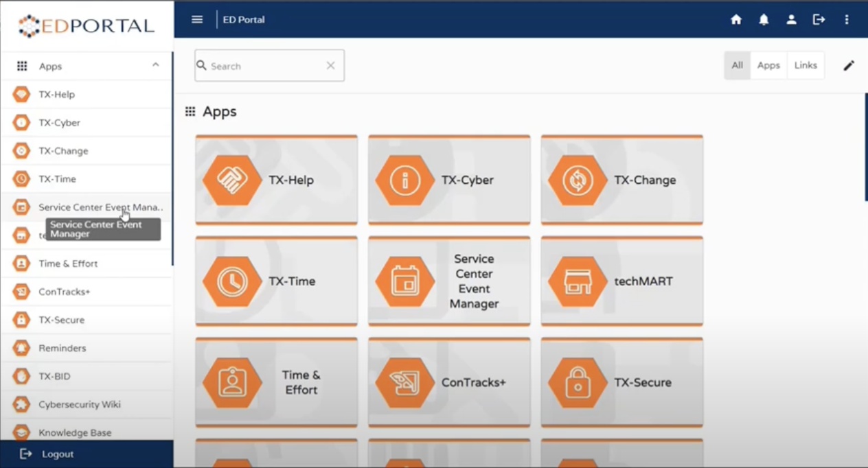The image size is (868, 468).
Task: Click the pencil edit icon
Action: point(849,66)
